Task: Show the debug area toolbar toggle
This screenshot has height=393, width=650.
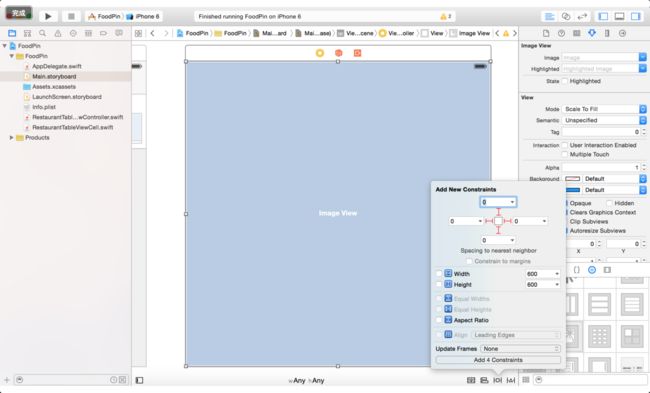Action: coord(619,17)
